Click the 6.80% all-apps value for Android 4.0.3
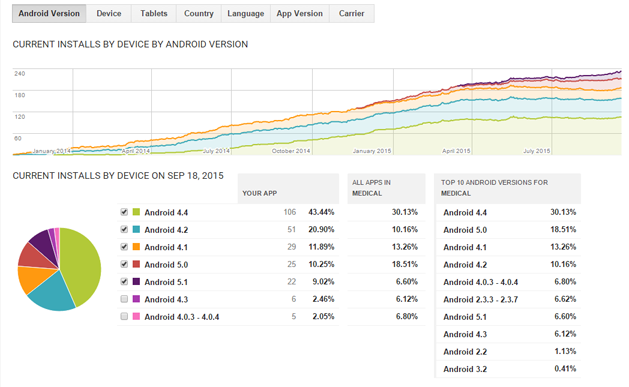The height and width of the screenshot is (387, 629). [x=406, y=316]
